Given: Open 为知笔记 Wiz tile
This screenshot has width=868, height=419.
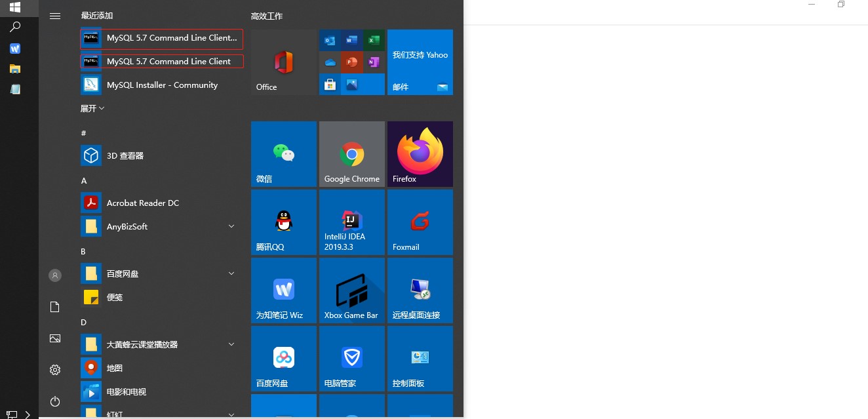Looking at the screenshot, I should pos(284,290).
